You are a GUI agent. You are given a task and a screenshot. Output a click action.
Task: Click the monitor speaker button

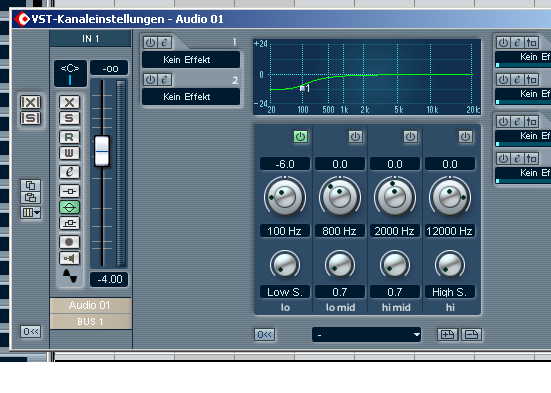[69, 258]
